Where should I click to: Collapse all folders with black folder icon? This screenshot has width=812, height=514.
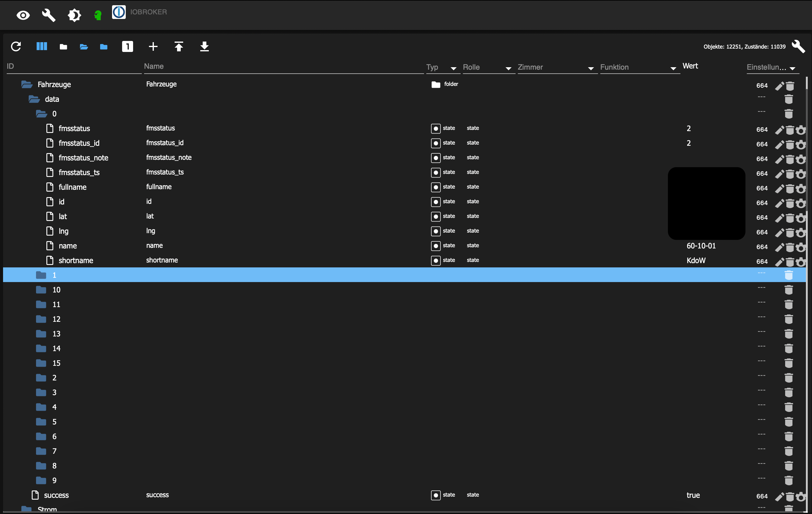coord(63,46)
